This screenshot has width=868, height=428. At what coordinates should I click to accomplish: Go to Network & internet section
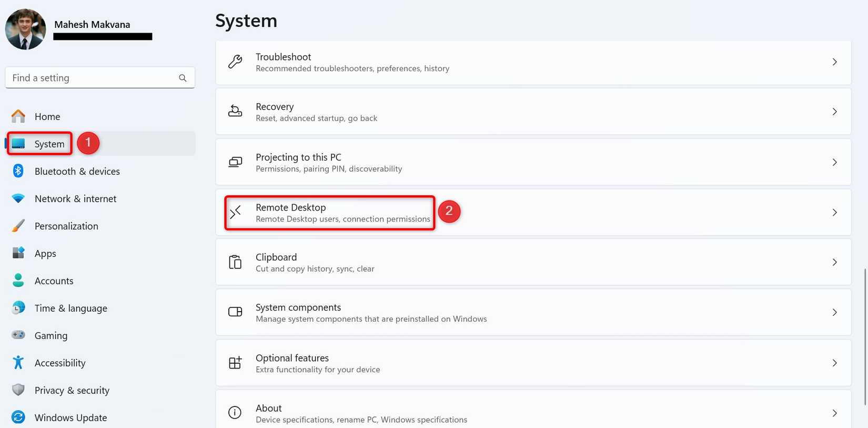(x=75, y=198)
